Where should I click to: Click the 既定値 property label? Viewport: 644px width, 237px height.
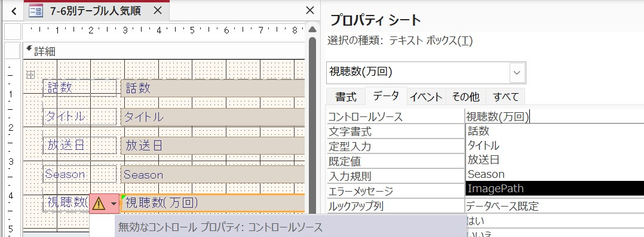345,161
